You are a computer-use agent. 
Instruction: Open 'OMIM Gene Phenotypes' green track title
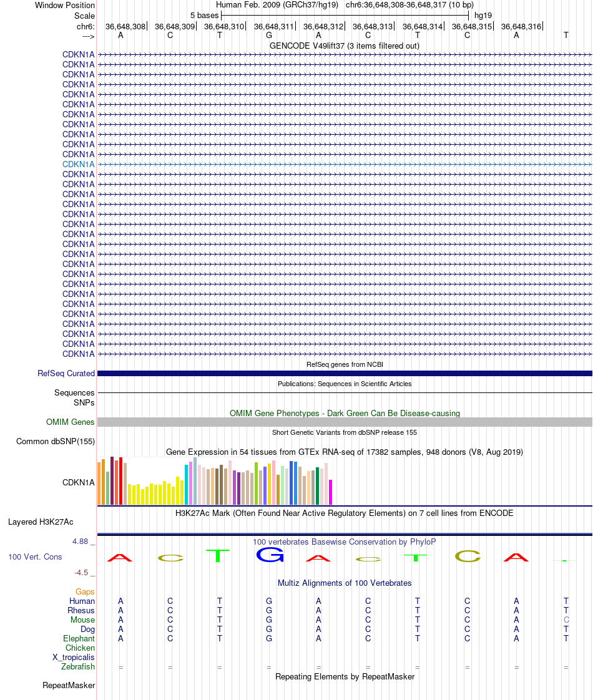click(x=345, y=413)
